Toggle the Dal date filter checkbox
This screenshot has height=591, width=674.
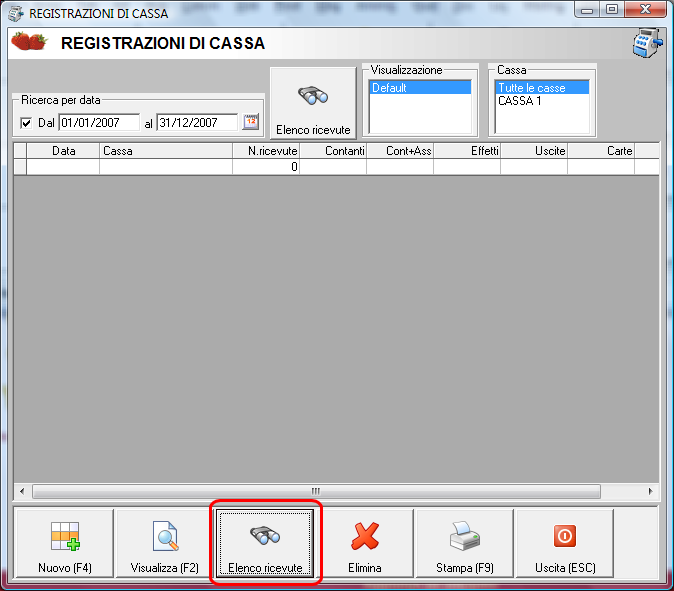(x=26, y=123)
